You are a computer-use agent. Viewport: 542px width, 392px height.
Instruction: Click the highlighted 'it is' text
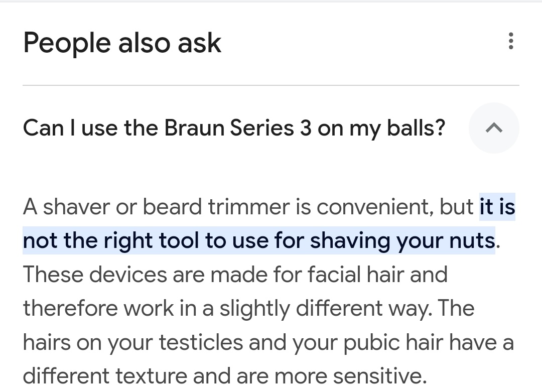[x=497, y=207]
